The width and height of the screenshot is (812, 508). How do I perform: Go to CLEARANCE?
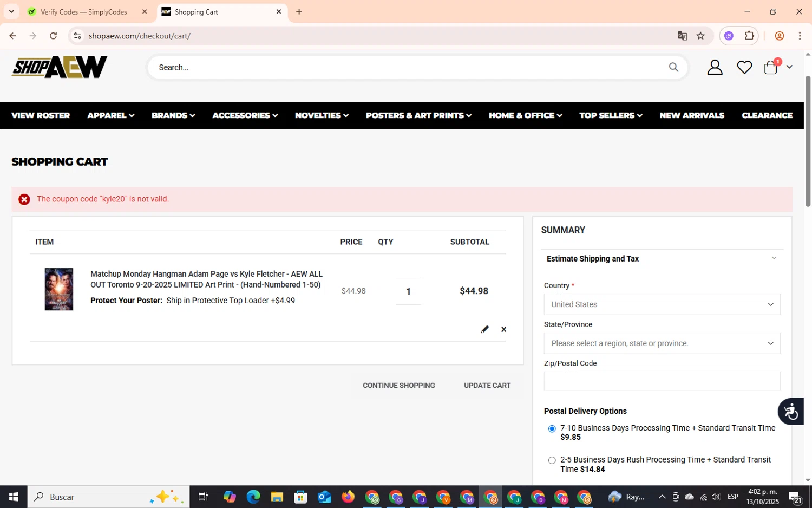(767, 115)
